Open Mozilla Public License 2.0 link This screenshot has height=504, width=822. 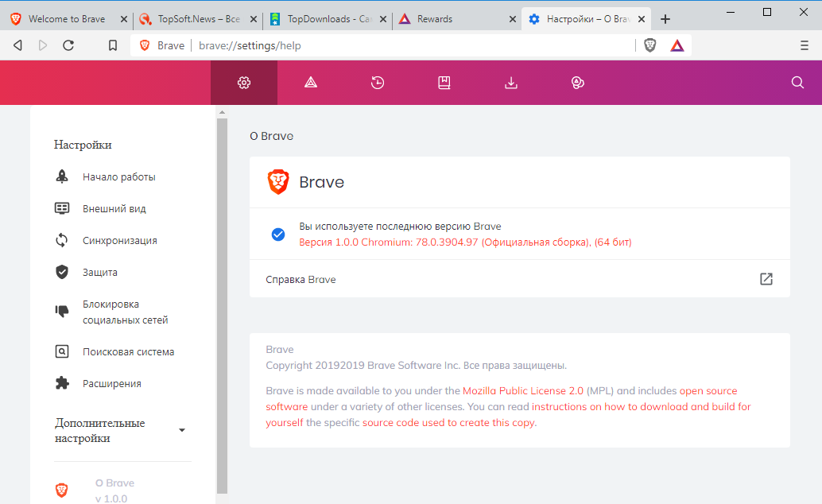522,390
